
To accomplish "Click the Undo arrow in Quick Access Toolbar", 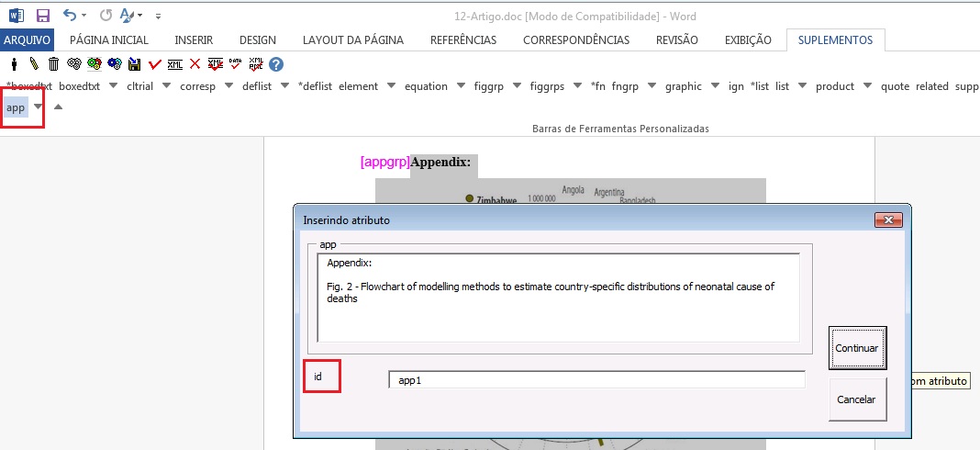I will [70, 16].
